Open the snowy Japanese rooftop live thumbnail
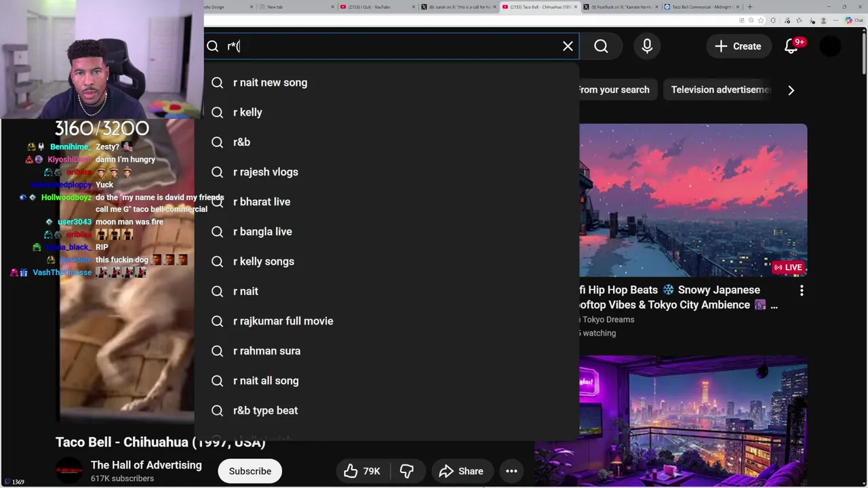868x488 pixels. pyautogui.click(x=693, y=200)
